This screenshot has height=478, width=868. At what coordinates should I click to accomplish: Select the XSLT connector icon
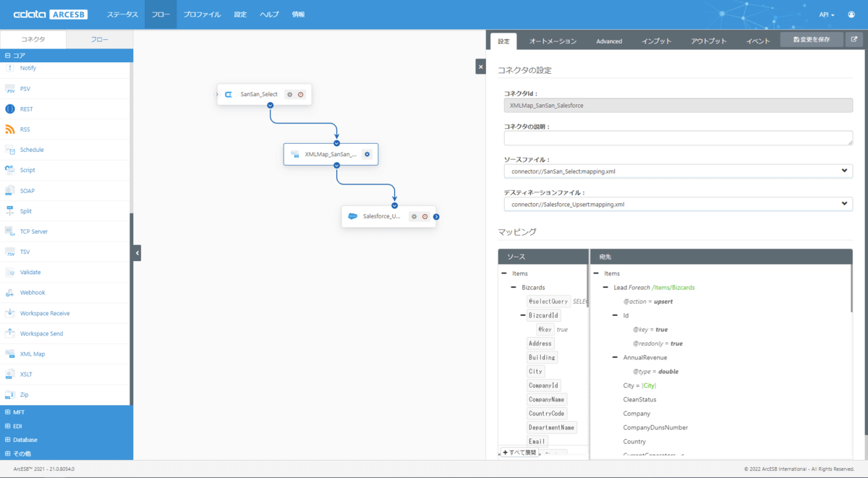pyautogui.click(x=10, y=374)
